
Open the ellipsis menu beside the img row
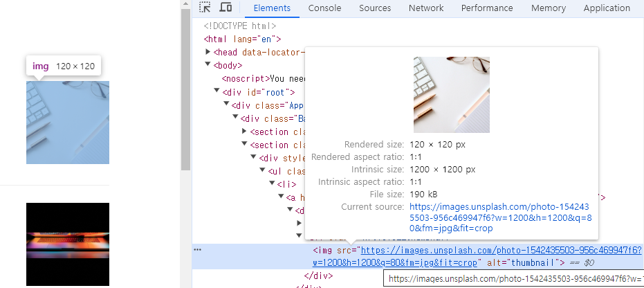tap(198, 250)
